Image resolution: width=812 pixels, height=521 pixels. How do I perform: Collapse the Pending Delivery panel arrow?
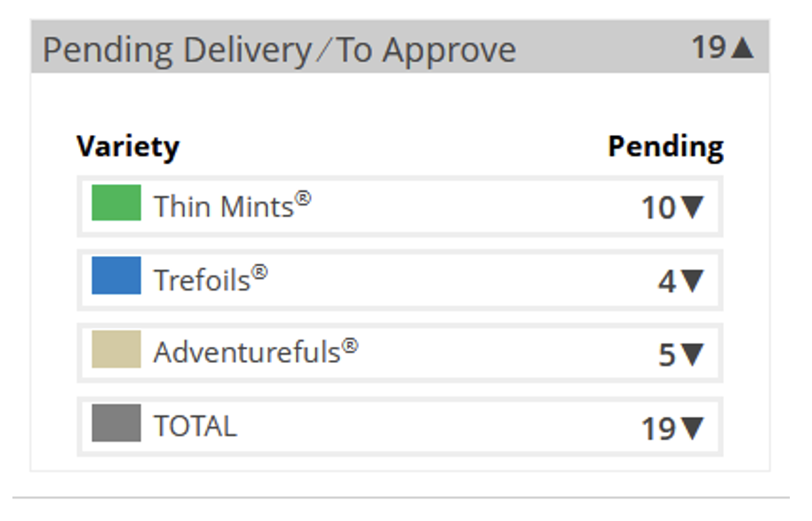pos(743,48)
